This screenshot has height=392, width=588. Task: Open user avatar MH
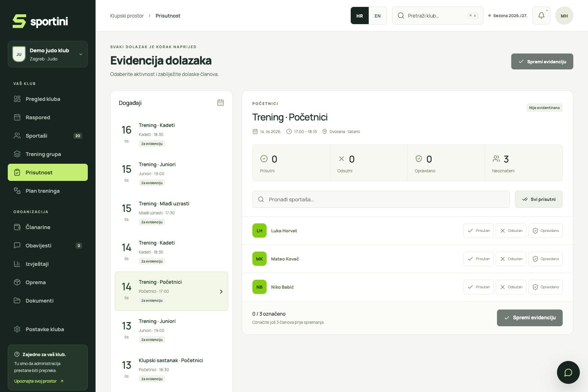coord(564,16)
